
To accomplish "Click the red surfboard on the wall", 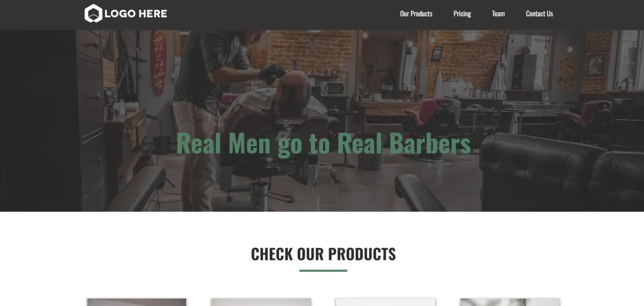I will pyautogui.click(x=158, y=62).
